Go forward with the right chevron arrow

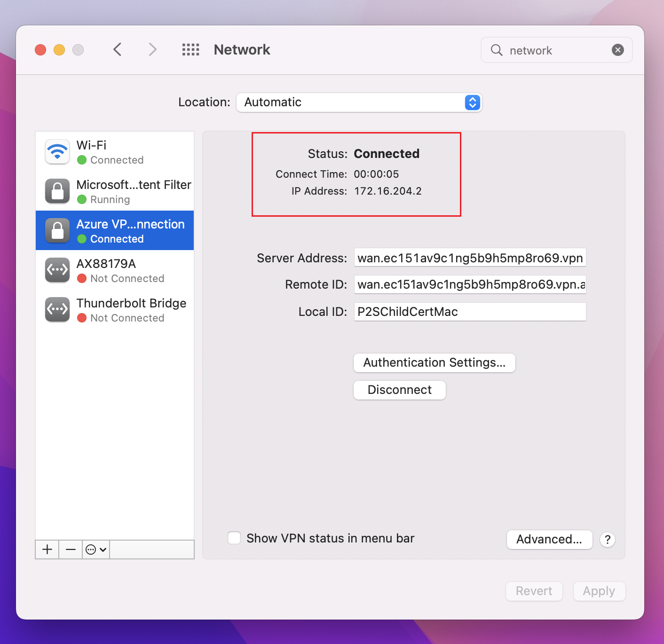[152, 49]
